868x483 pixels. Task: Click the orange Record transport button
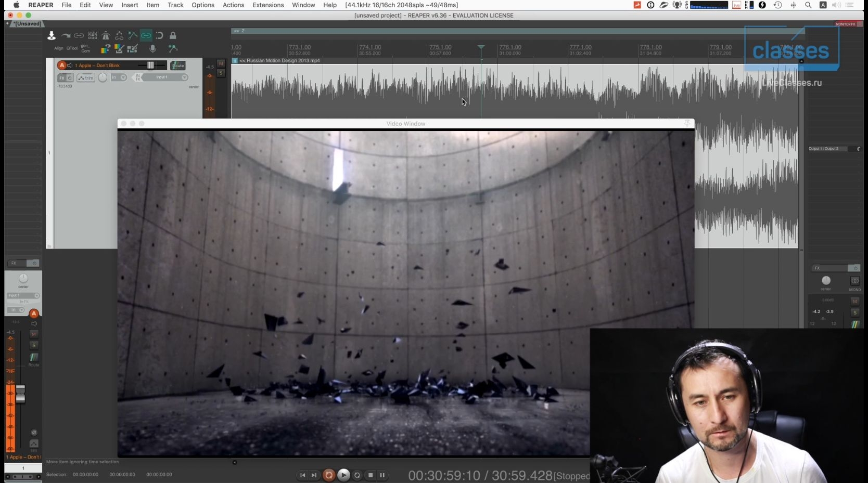(x=329, y=475)
